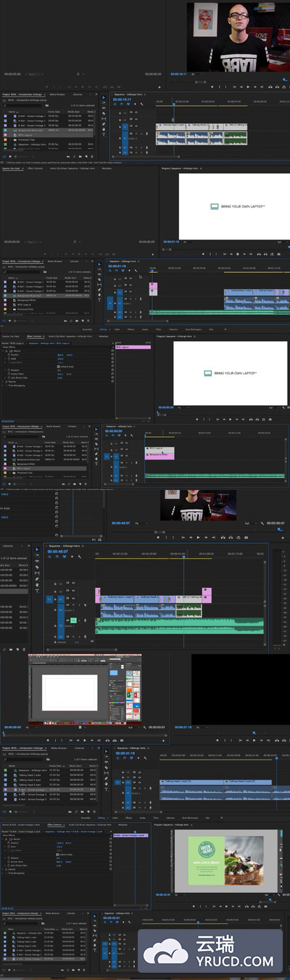Click the 00:00:48:07 timecode in the timeline panel
The image size is (290, 980).
coord(58,551)
